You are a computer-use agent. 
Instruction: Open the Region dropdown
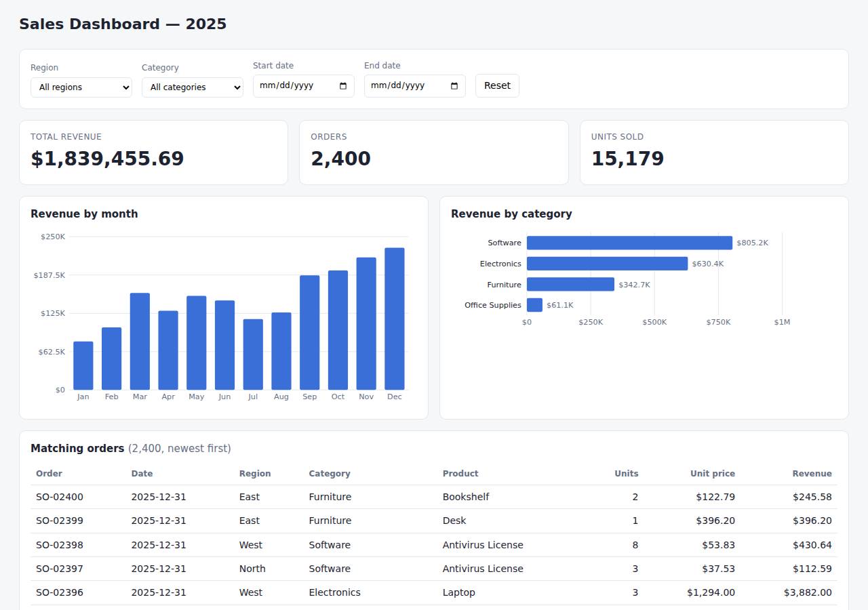[81, 87]
